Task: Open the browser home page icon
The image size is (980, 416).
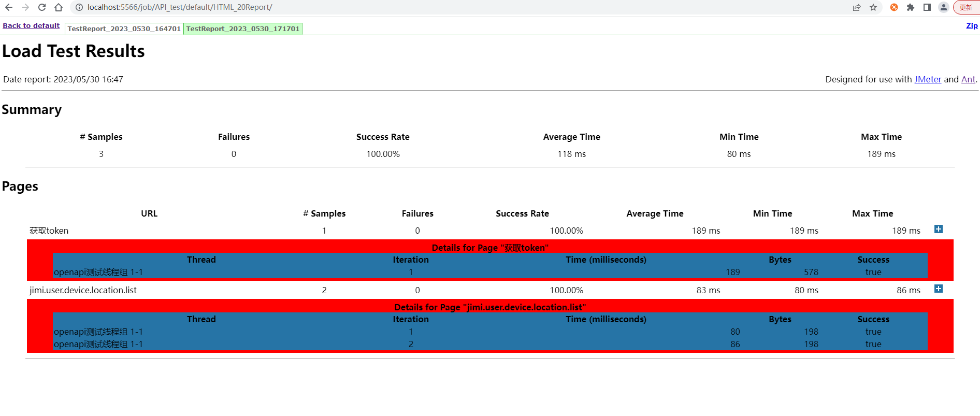Action: pos(59,7)
